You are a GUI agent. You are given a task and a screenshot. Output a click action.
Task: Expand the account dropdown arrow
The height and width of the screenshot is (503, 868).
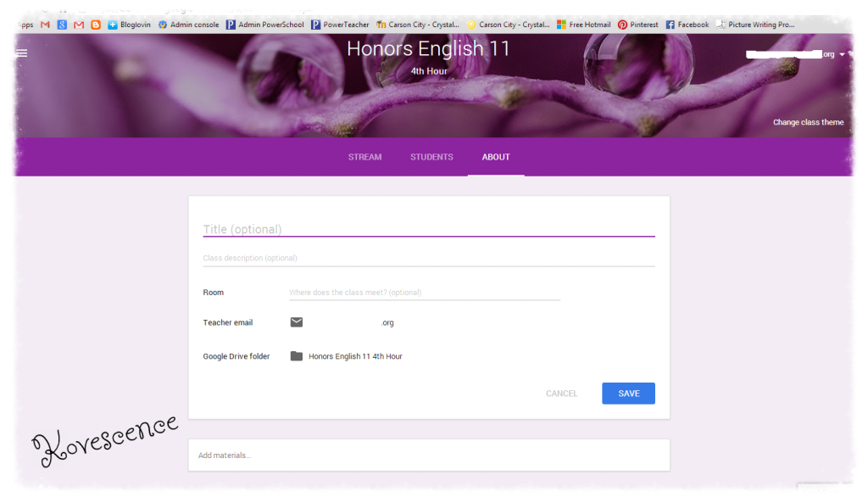[842, 54]
